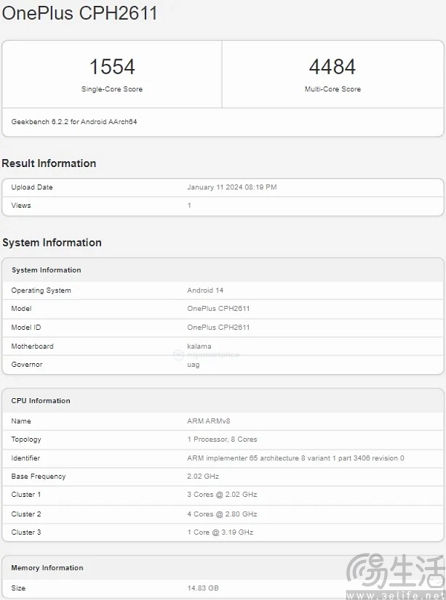The height and width of the screenshot is (600, 446).
Task: Select the 2.02 GHz base frequency value
Action: click(203, 476)
